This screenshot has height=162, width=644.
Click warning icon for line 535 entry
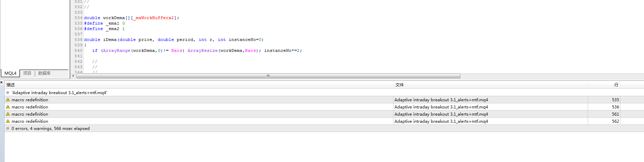tap(8, 100)
